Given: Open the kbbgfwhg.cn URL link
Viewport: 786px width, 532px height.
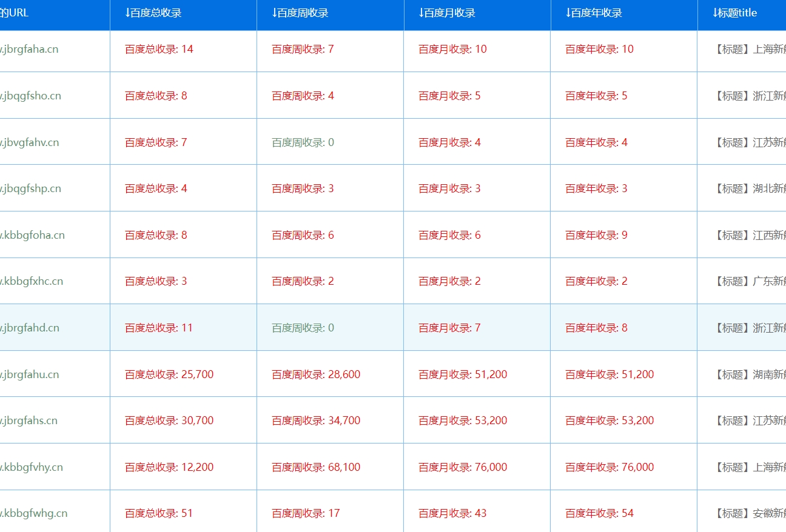Looking at the screenshot, I should (34, 513).
